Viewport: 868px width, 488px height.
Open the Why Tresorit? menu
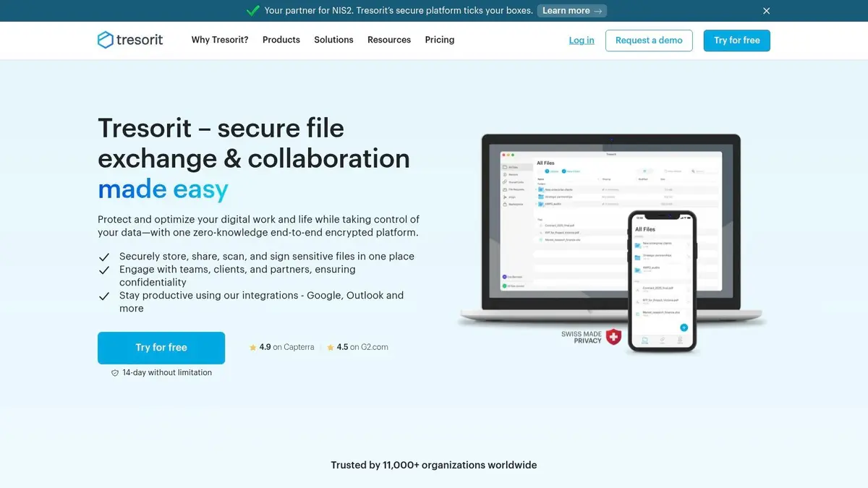pyautogui.click(x=220, y=40)
